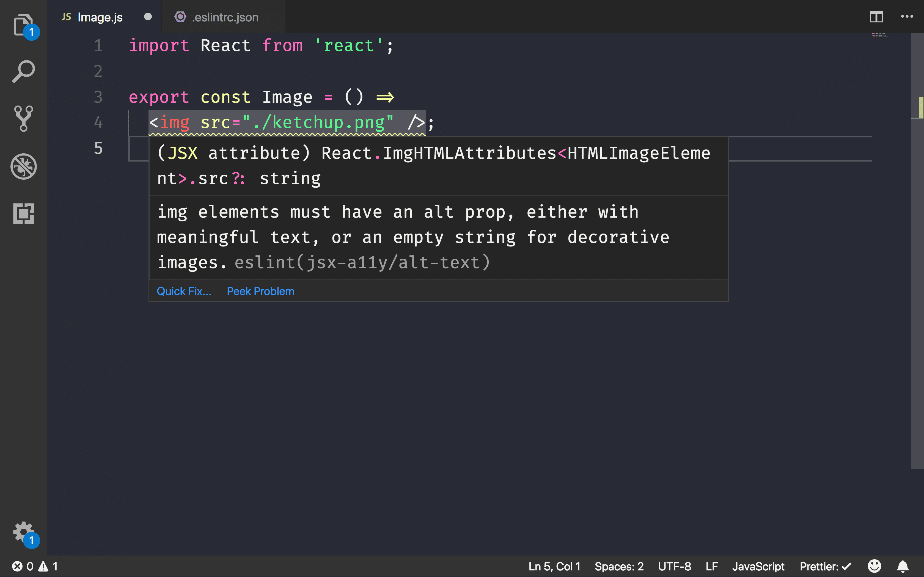
Task: Click the UTF-8 encoding dropdown in status bar
Action: (x=674, y=566)
